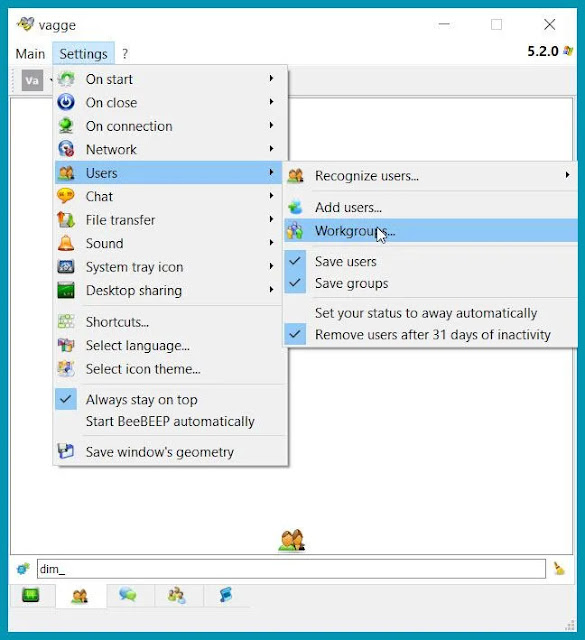Click the BeeBEEP bee icon by version
The height and width of the screenshot is (640, 585).
(x=568, y=51)
